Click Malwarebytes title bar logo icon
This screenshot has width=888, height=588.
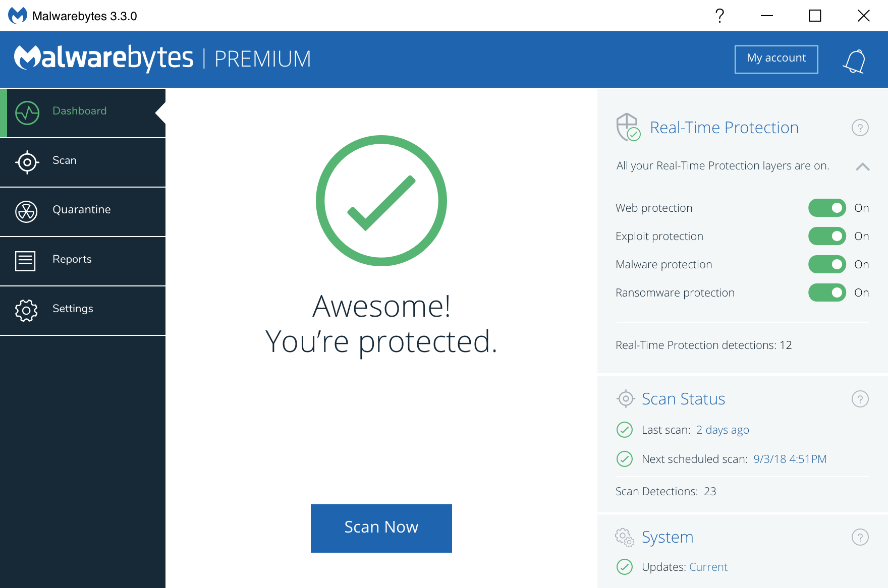tap(18, 16)
